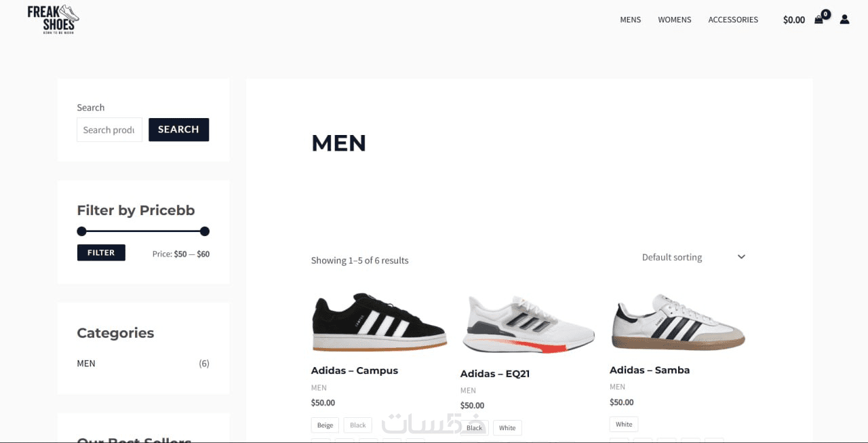Click the Categories heading

coord(115,333)
